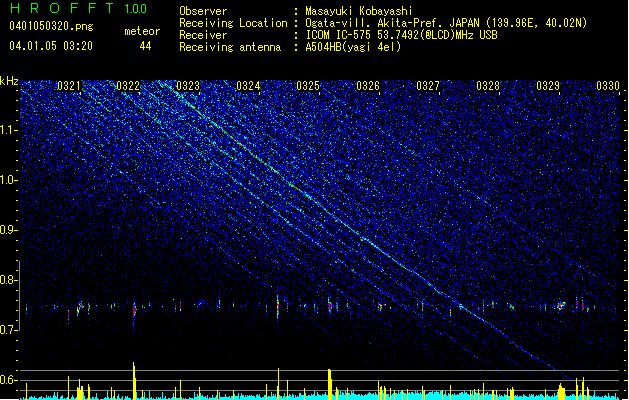Click the HROFFT program title
The image size is (629, 400).
pyautogui.click(x=62, y=8)
